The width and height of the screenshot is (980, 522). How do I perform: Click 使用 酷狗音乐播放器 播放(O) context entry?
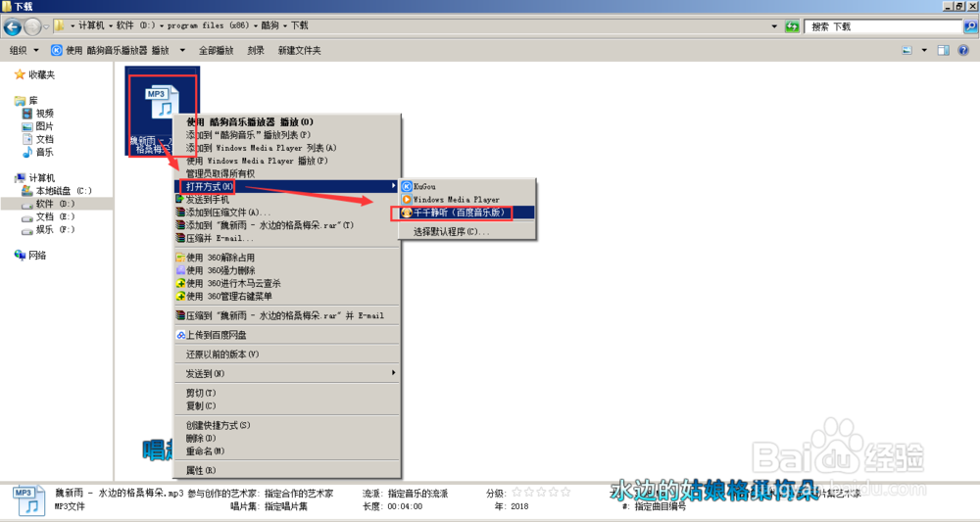287,121
